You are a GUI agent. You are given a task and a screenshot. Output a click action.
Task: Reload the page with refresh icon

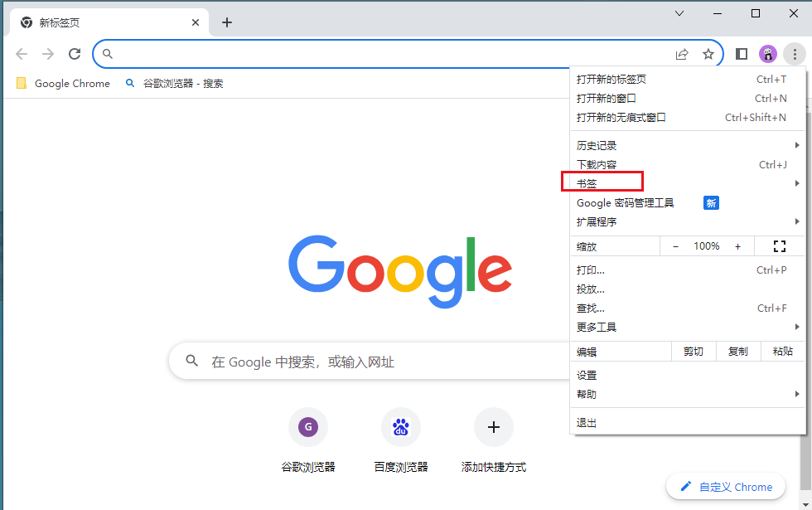coord(75,54)
